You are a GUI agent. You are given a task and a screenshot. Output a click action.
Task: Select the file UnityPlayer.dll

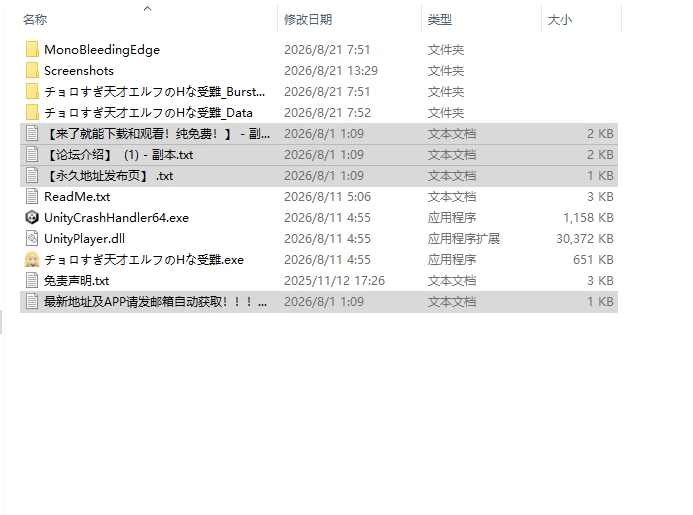pos(84,239)
